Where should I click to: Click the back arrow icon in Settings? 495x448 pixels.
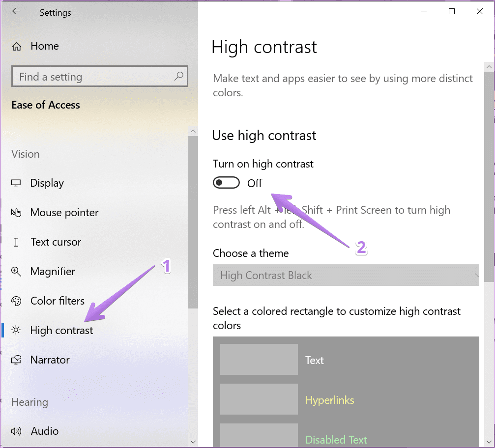click(x=16, y=12)
